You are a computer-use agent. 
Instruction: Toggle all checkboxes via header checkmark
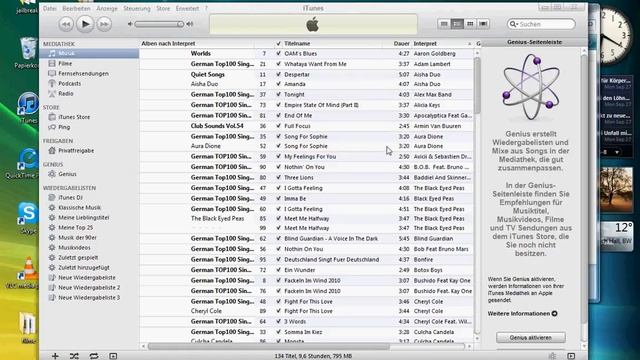[x=278, y=43]
